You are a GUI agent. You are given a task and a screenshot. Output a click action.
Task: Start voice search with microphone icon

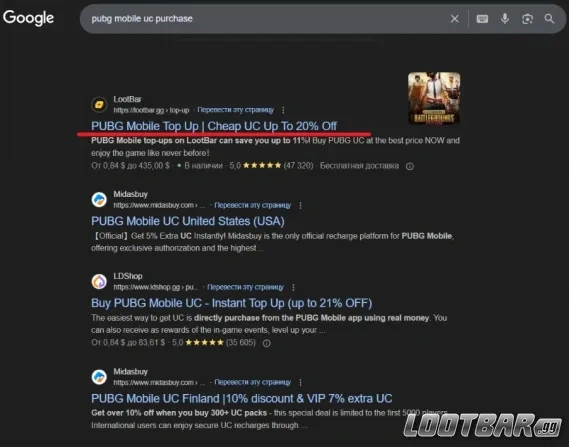[505, 19]
